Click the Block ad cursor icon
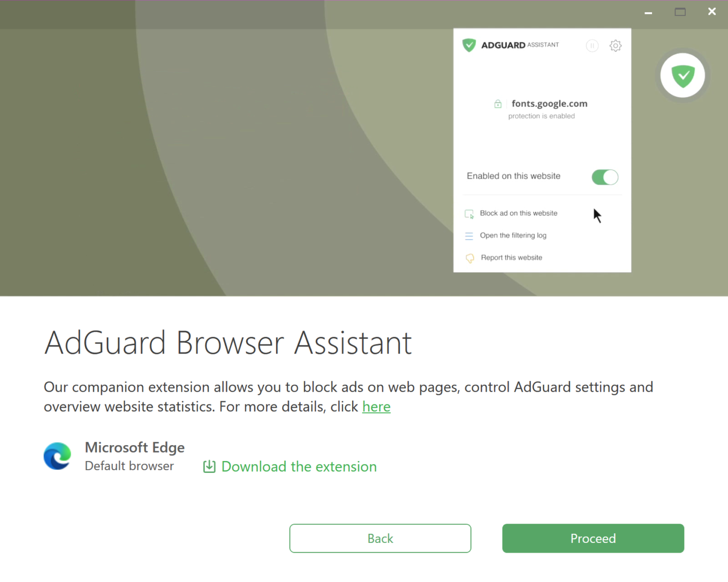The width and height of the screenshot is (728, 582). pos(469,214)
